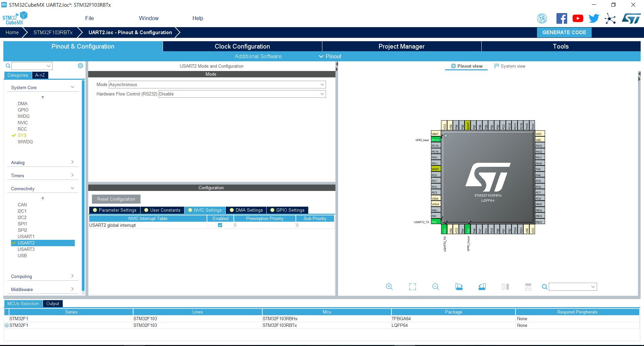Click the rows layout icon under pinout

528,287
